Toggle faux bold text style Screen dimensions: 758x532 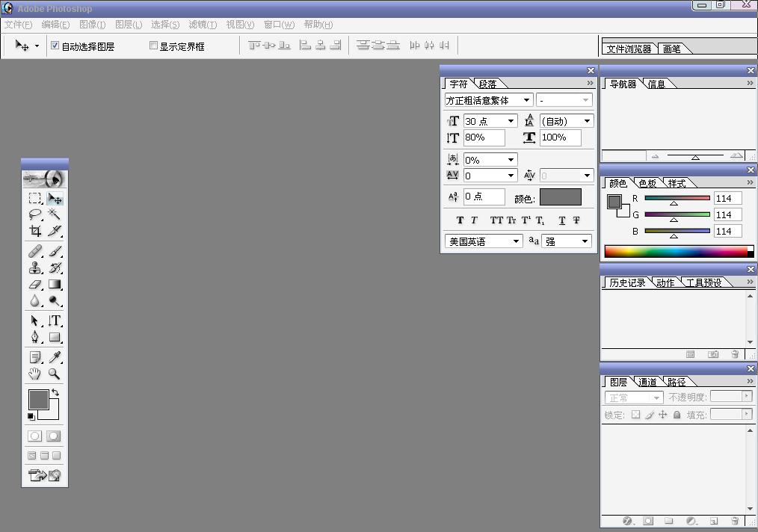460,220
